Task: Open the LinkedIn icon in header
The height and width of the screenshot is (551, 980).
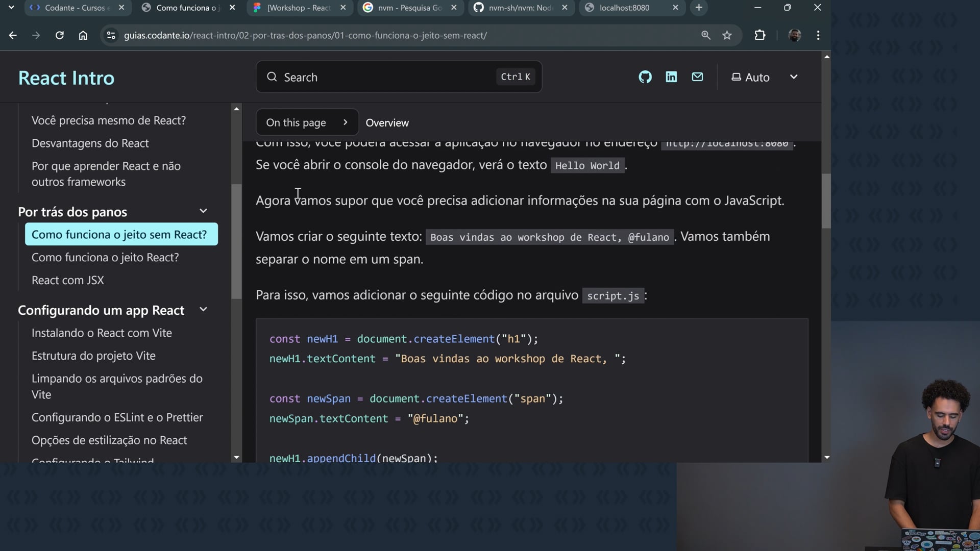Action: click(x=671, y=77)
